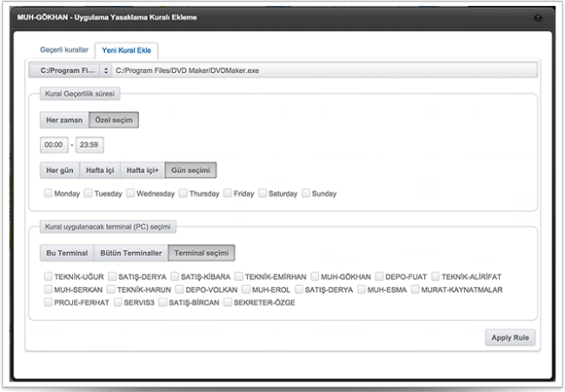
Task: Select the Bu Terminal option
Action: point(67,253)
